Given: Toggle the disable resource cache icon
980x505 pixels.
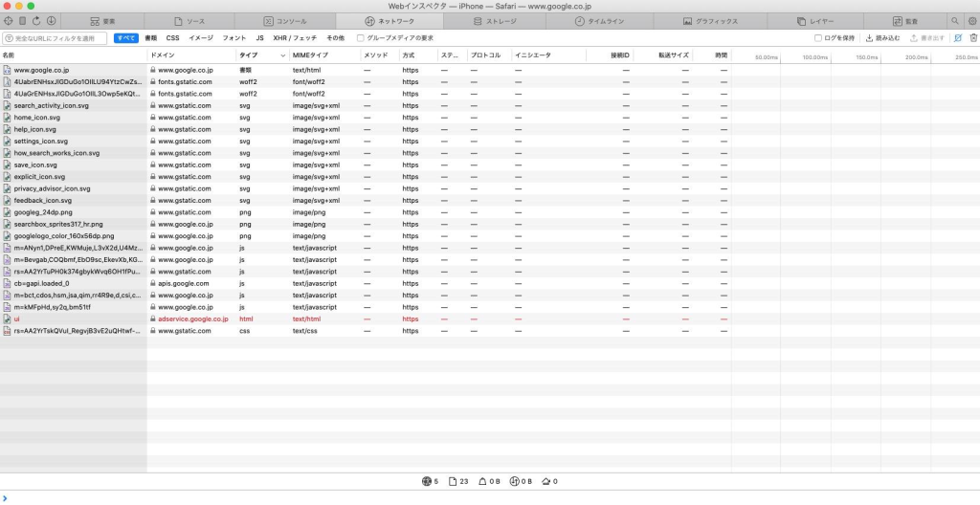Looking at the screenshot, I should click(x=958, y=38).
